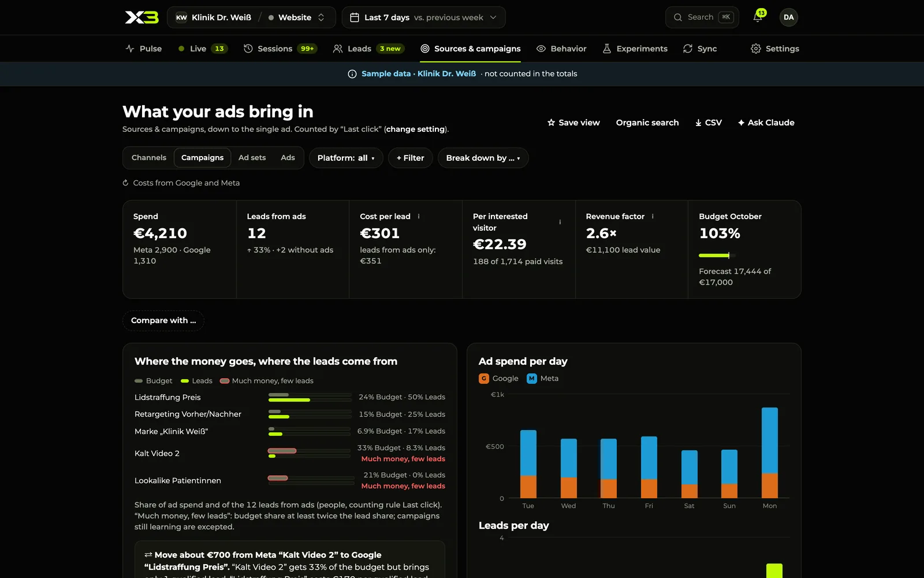Select the Campaigns segment
The height and width of the screenshot is (578, 924).
202,158
